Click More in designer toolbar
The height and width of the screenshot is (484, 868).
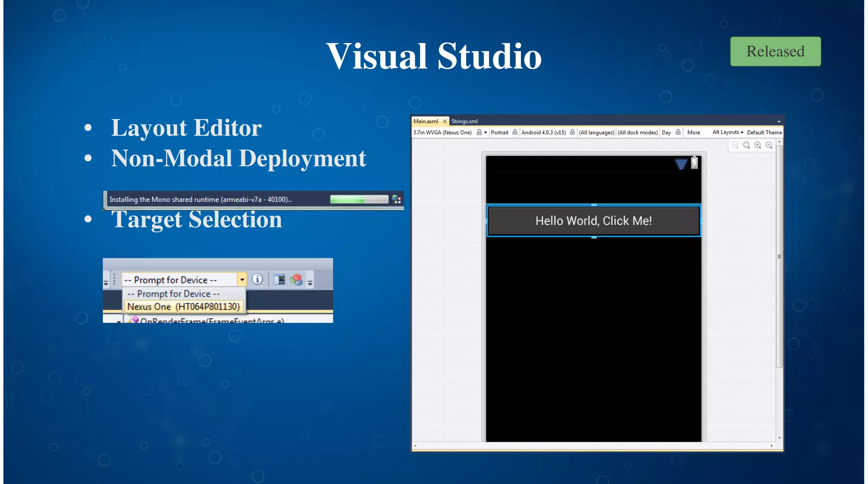(693, 132)
